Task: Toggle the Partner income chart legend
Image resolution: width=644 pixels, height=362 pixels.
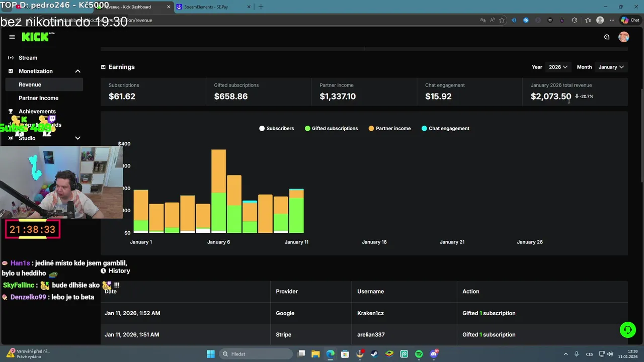Action: point(389,128)
